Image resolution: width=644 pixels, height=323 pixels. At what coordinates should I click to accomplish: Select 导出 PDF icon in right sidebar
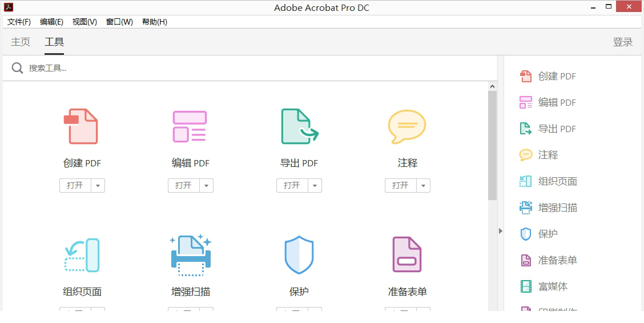(x=526, y=129)
